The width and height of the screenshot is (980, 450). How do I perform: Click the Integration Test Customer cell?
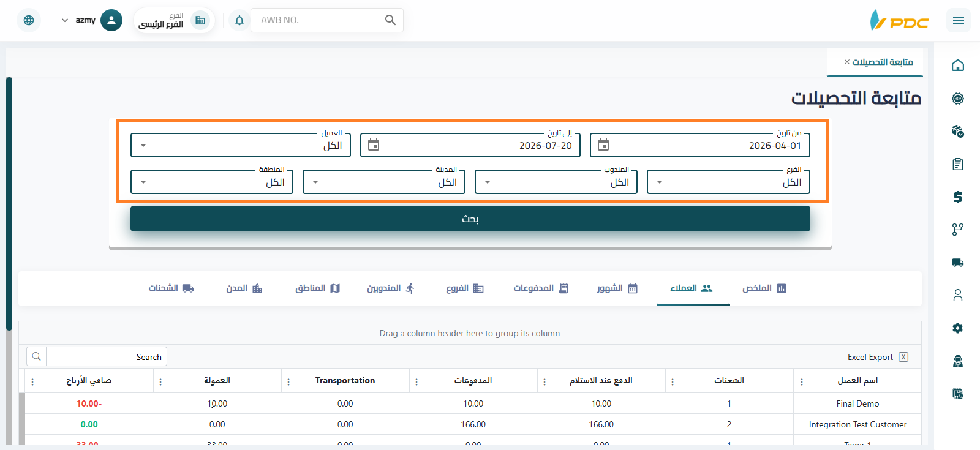click(858, 424)
